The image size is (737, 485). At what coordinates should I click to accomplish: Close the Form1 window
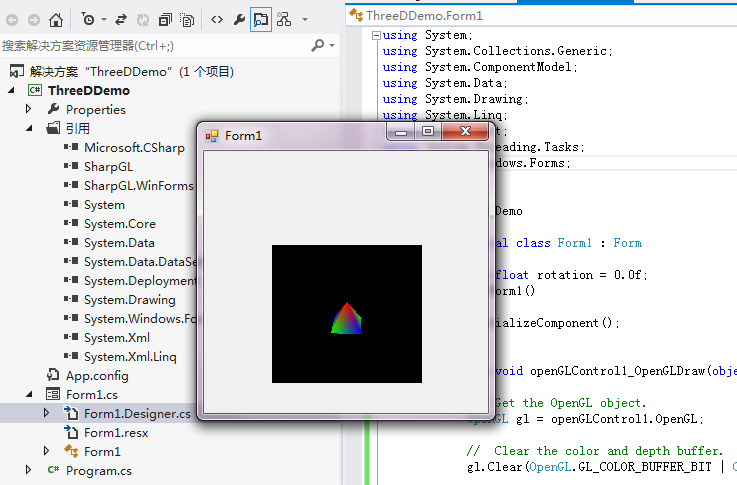(x=465, y=132)
